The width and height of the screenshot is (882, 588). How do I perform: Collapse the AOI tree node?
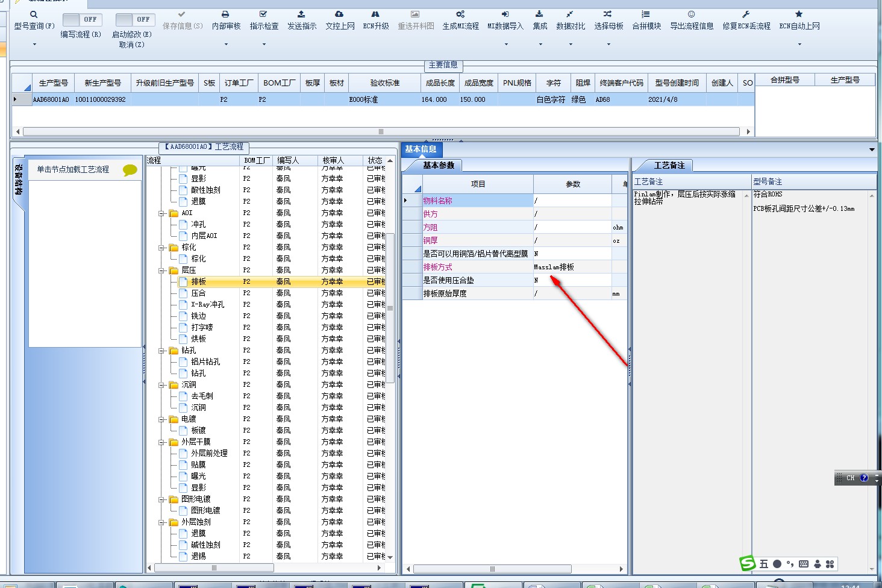coord(161,213)
